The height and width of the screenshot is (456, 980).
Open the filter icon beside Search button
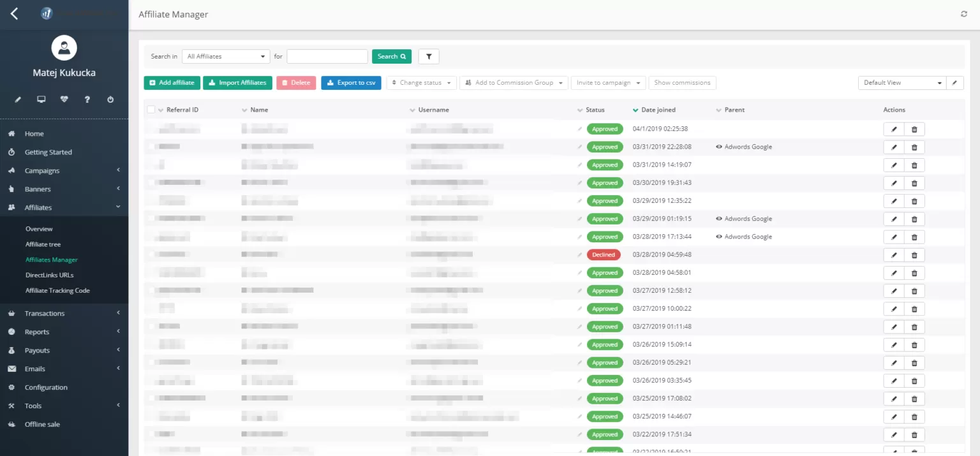(428, 56)
